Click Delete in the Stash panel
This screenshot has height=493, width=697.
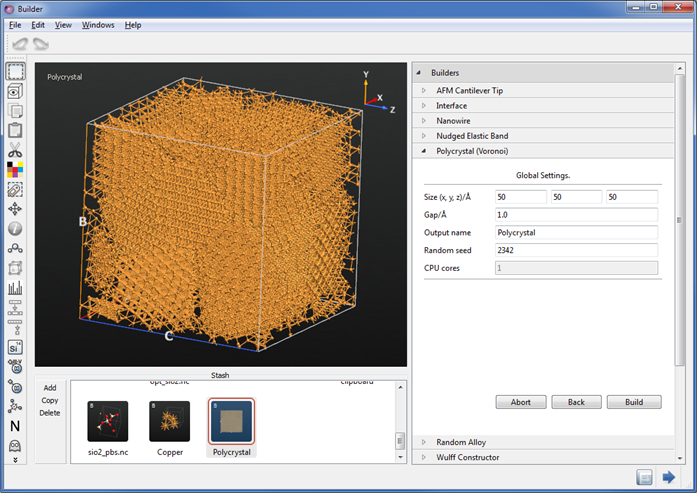pyautogui.click(x=50, y=413)
